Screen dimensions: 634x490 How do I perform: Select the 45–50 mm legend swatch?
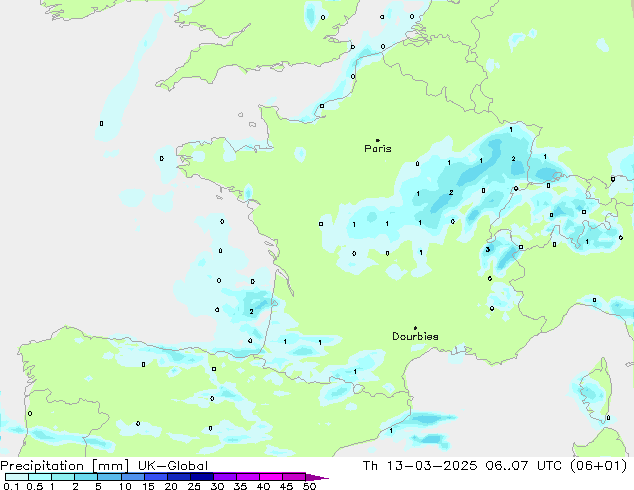[x=294, y=477]
